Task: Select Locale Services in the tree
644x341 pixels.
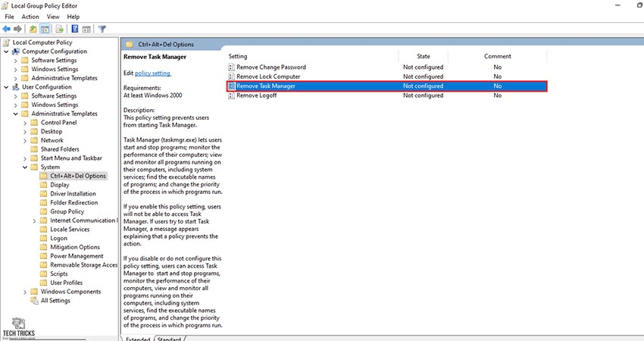Action: (70, 230)
